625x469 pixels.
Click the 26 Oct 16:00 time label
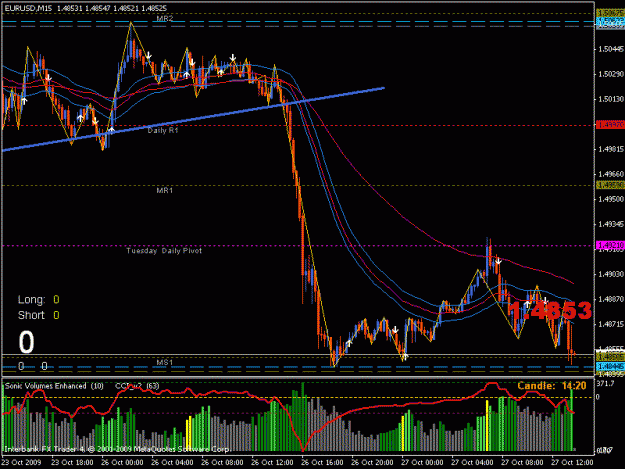coord(322,462)
